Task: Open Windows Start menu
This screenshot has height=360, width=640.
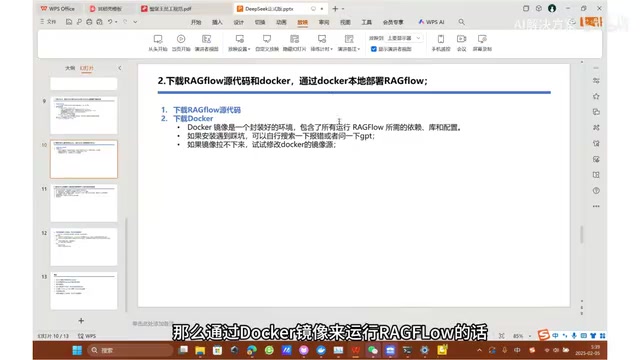Action: tap(77, 350)
